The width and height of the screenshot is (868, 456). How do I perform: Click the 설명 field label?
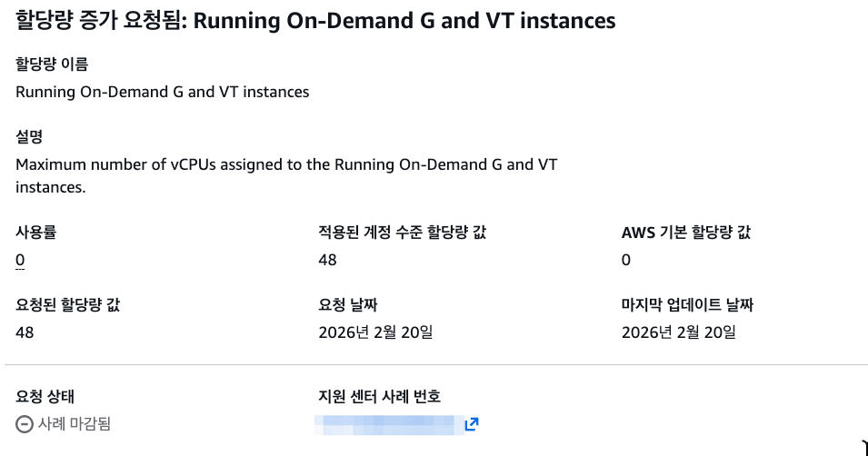click(29, 137)
